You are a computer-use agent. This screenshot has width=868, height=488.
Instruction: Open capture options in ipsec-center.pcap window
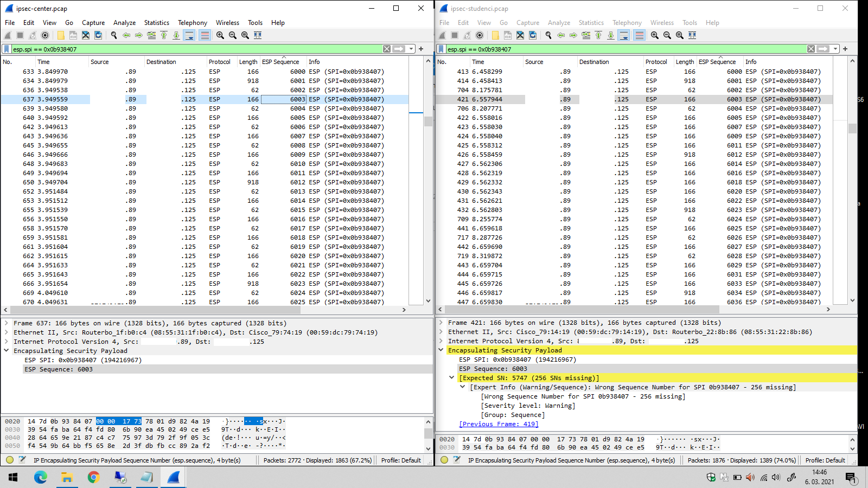45,35
